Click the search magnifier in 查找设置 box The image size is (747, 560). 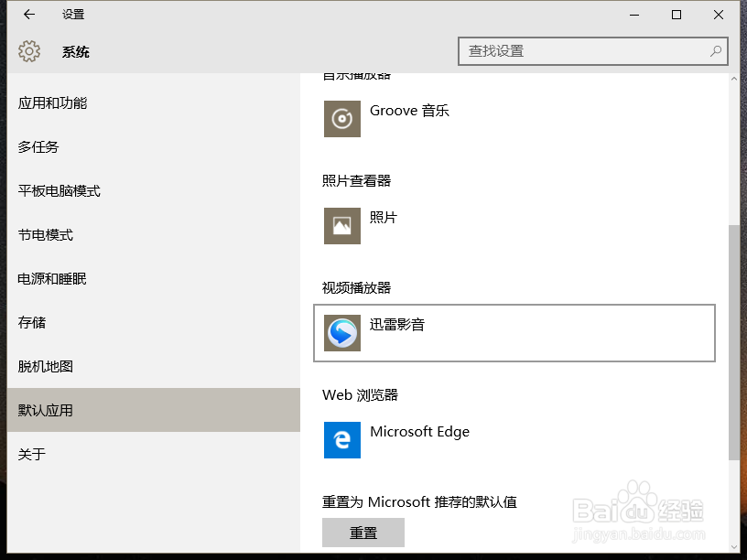tap(715, 51)
